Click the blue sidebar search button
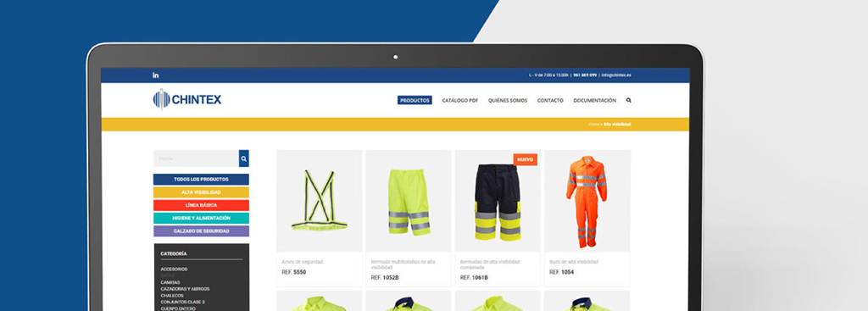Image resolution: width=868 pixels, height=311 pixels. tap(243, 158)
